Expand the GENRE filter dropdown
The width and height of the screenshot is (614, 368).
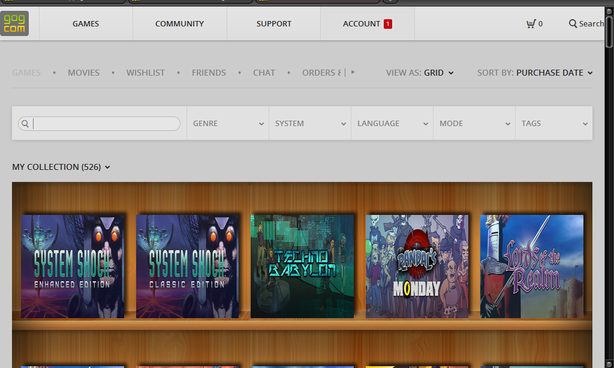(228, 123)
